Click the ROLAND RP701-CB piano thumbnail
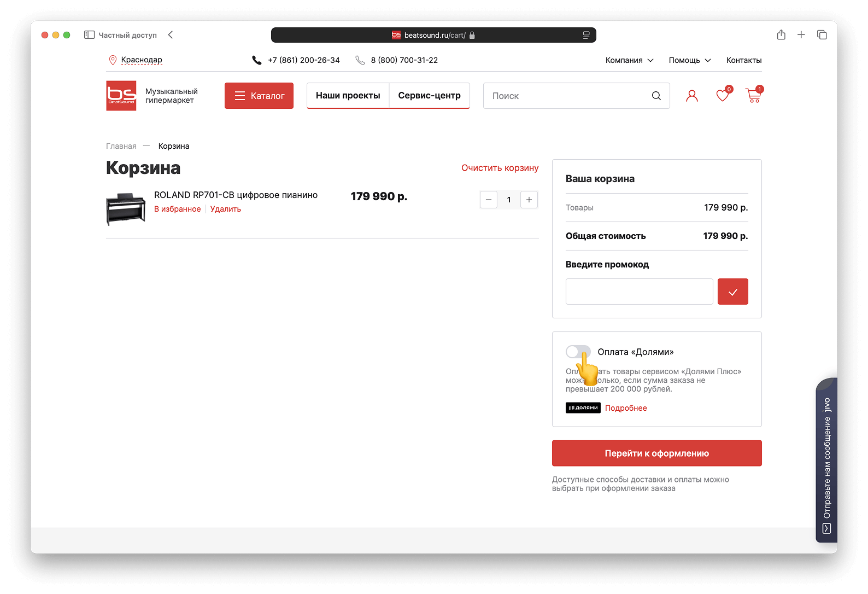The width and height of the screenshot is (868, 594). (x=126, y=209)
